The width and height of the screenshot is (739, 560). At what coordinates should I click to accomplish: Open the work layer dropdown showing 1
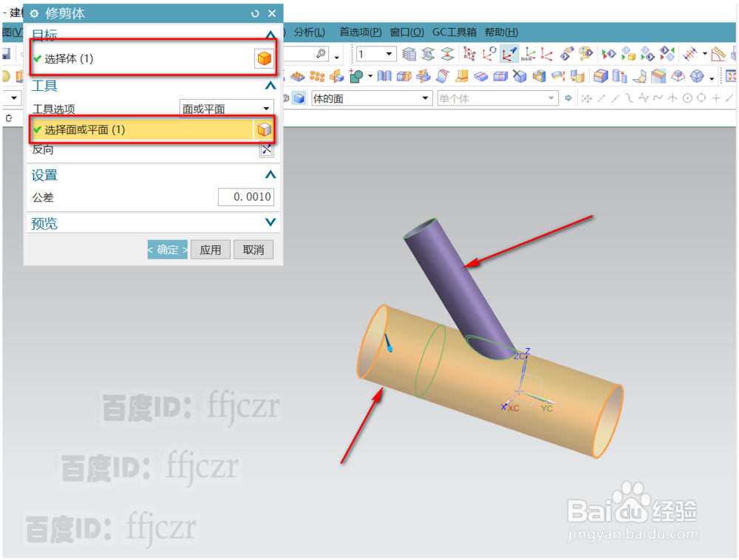coord(375,54)
